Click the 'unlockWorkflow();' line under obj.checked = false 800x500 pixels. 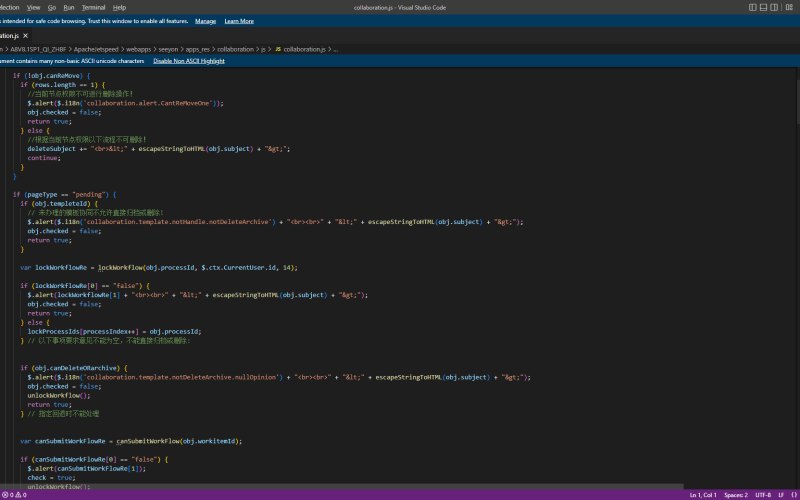tap(59, 395)
